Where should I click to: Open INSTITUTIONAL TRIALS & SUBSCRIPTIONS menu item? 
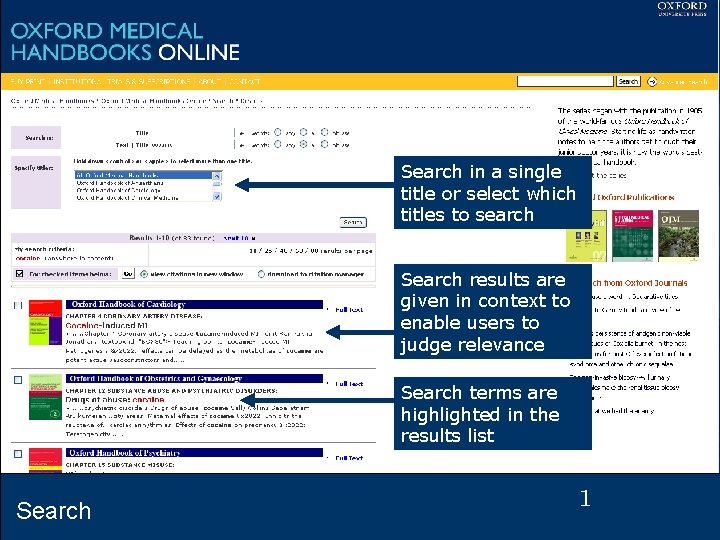point(122,82)
